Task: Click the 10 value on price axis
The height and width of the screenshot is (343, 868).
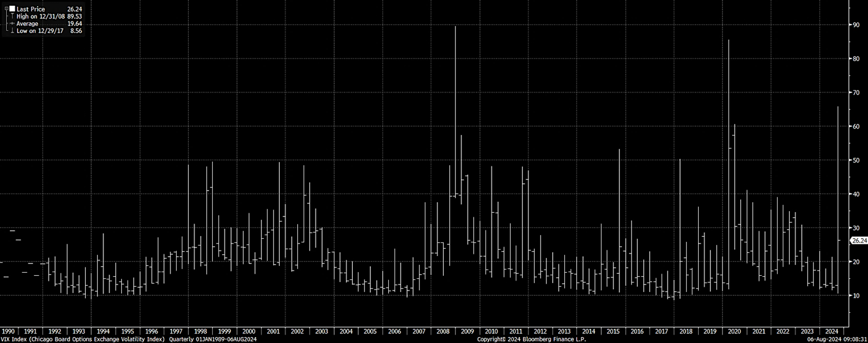Action: pyautogui.click(x=855, y=295)
